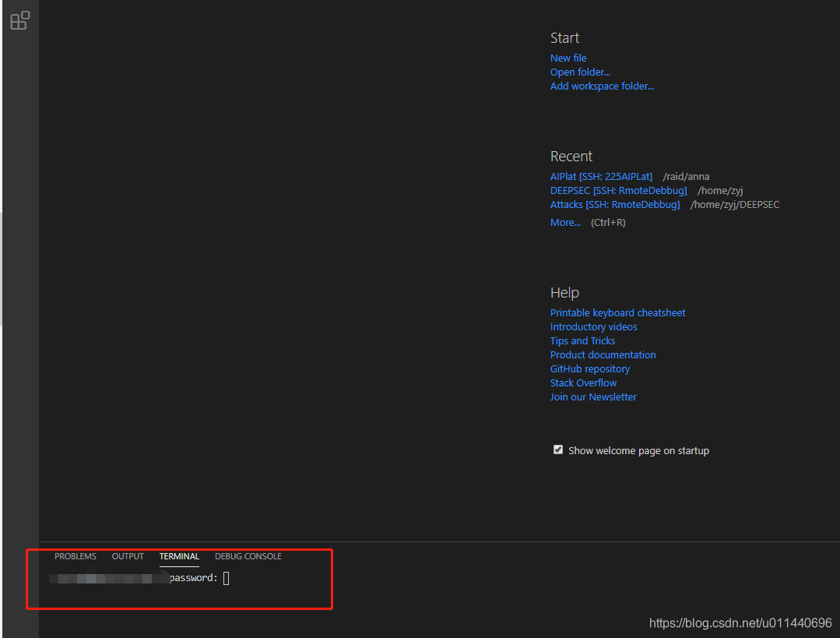Image resolution: width=840 pixels, height=638 pixels.
Task: Click the New file link
Action: pos(568,58)
